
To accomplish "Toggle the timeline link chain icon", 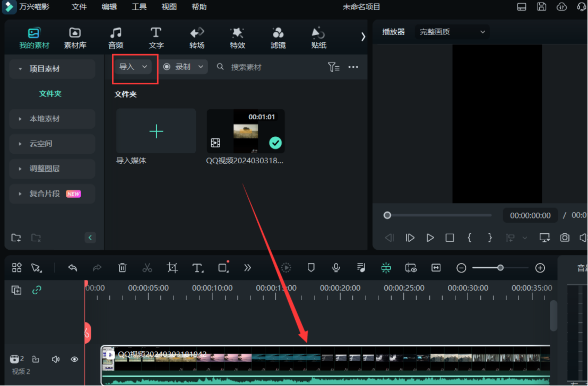I will click(x=37, y=290).
